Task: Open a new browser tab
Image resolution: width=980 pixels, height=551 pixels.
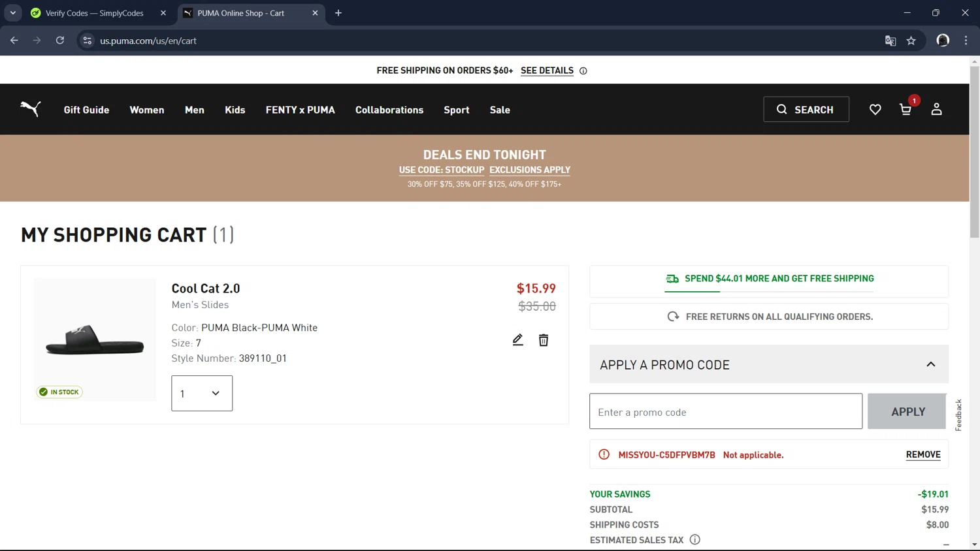Action: pyautogui.click(x=338, y=13)
